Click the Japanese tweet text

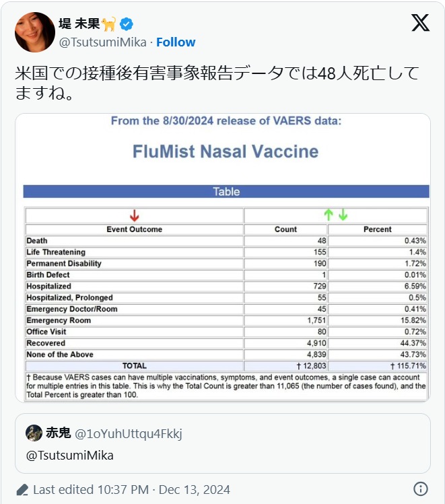pyautogui.click(x=217, y=83)
